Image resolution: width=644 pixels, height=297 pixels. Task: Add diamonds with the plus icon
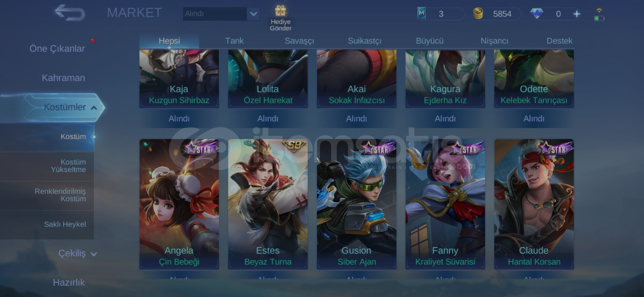coord(577,14)
